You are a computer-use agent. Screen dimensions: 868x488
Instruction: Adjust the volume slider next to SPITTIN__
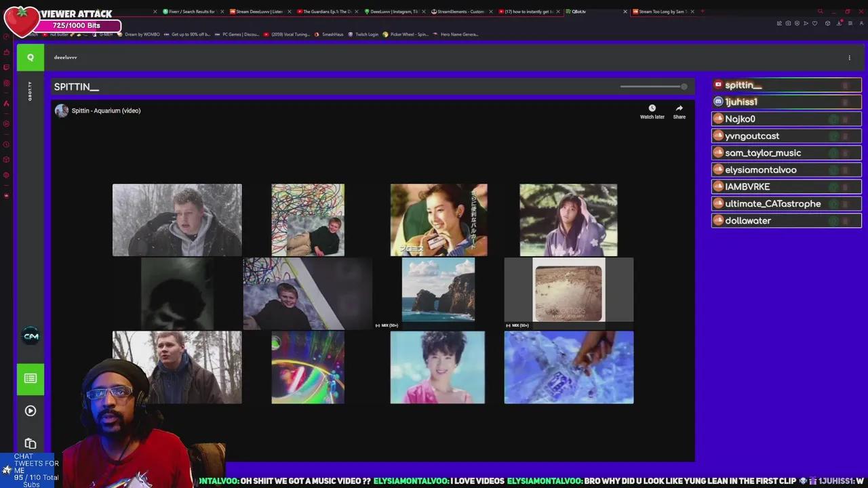(x=654, y=86)
